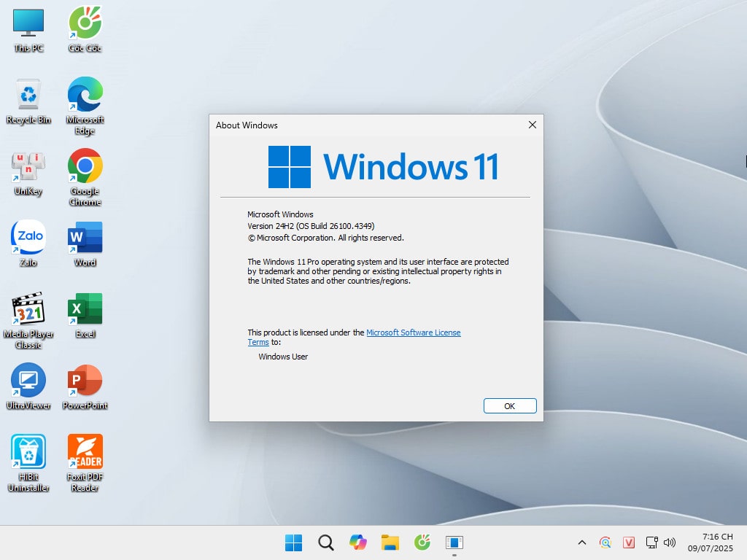Open the volume tray icon
Viewport: 747px width, 560px height.
click(x=670, y=542)
